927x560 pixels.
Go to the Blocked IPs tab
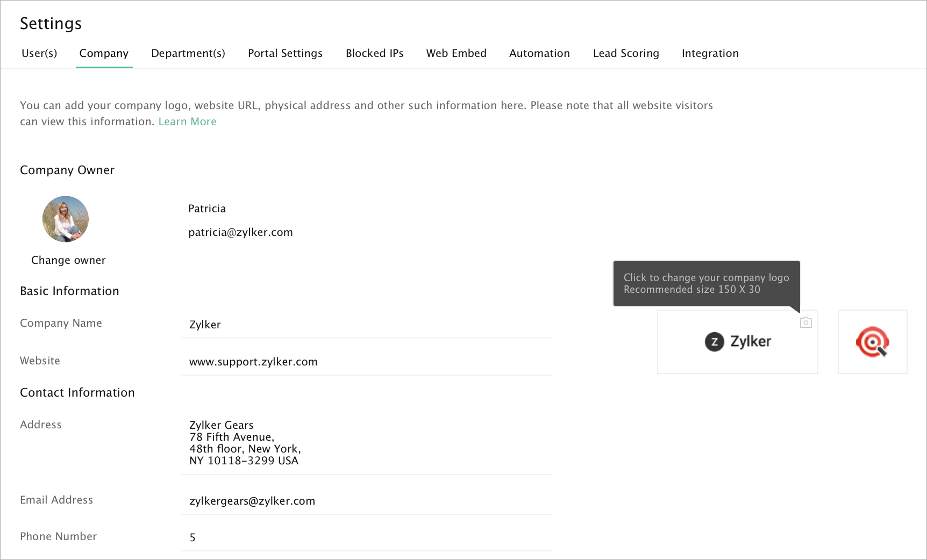tap(374, 53)
